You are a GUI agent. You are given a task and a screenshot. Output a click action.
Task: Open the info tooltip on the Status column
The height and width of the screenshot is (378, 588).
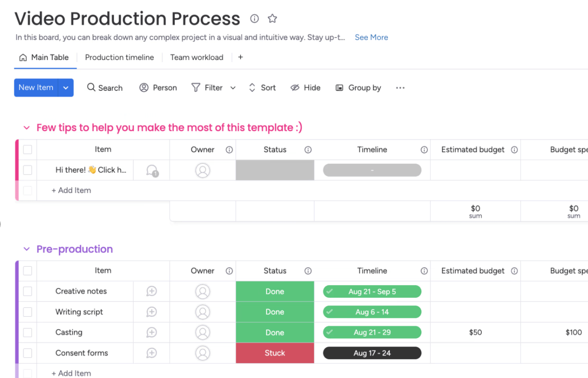[x=308, y=150]
